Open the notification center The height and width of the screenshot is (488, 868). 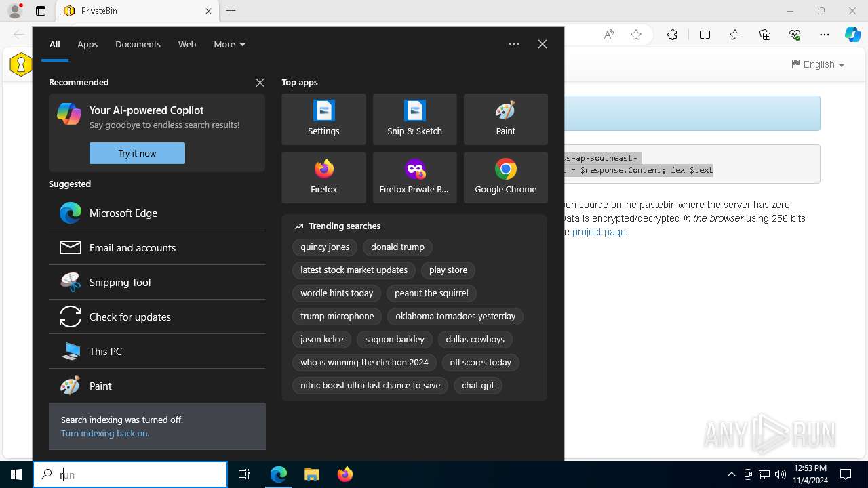(846, 474)
